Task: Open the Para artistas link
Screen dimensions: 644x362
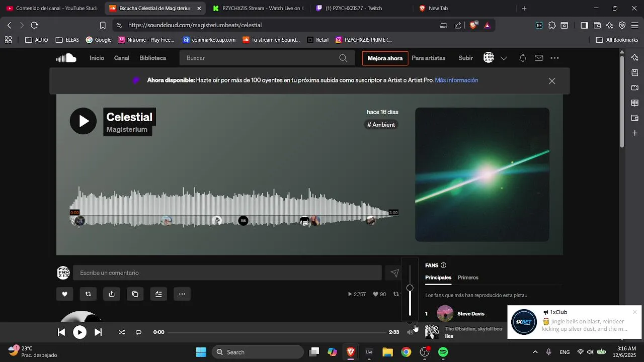Action: (429, 58)
